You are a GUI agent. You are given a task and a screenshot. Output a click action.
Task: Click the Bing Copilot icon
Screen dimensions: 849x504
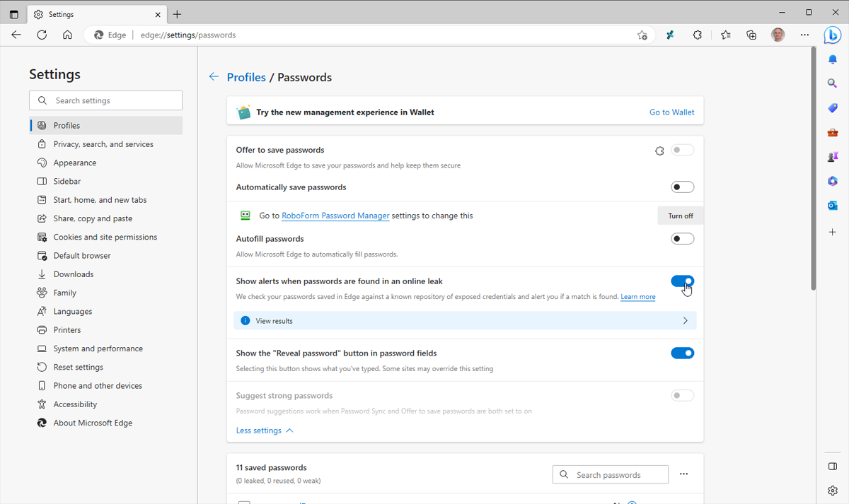pyautogui.click(x=832, y=35)
